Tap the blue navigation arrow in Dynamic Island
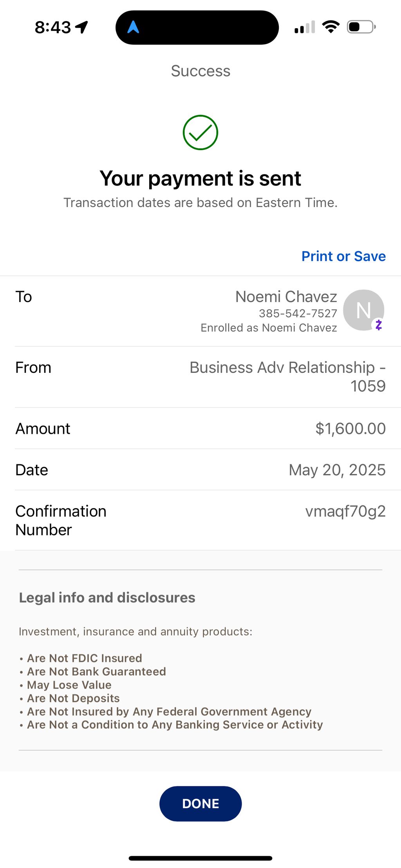The width and height of the screenshot is (401, 868). (133, 27)
